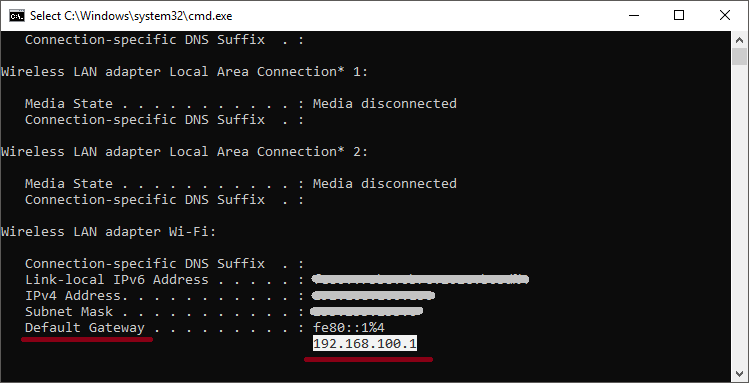Click the first Media disconnected text
Screen dimensions: 749x384
[x=385, y=104]
